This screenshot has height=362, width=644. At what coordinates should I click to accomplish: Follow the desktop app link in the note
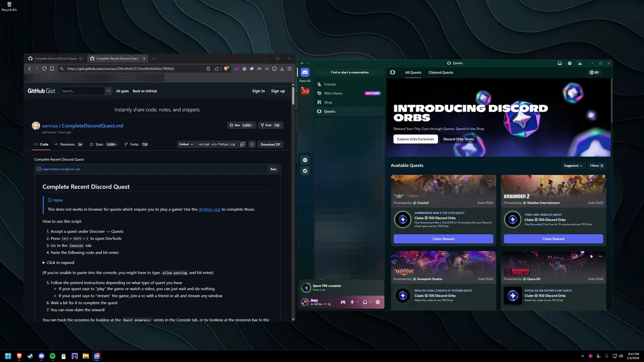(x=209, y=209)
